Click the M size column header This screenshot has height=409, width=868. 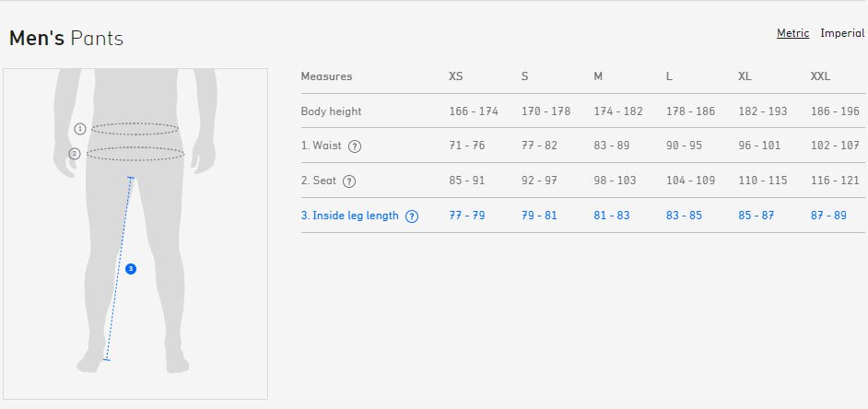point(598,76)
